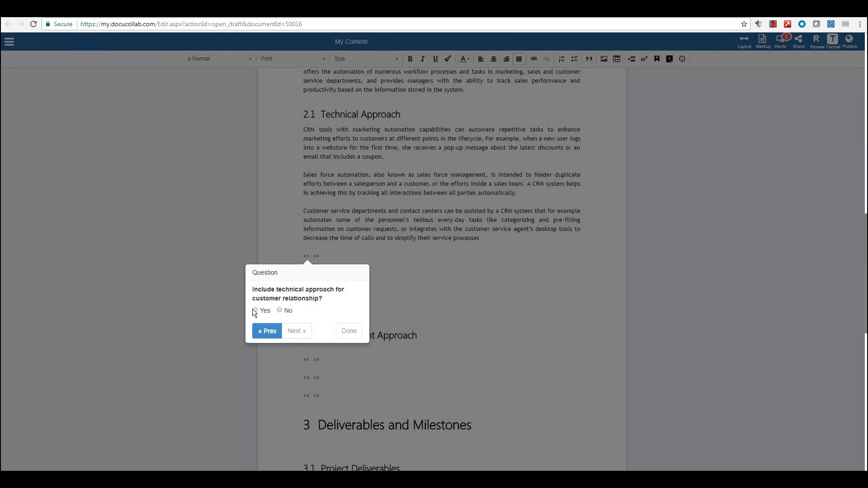
Task: Open Alerts notifications
Action: 780,41
